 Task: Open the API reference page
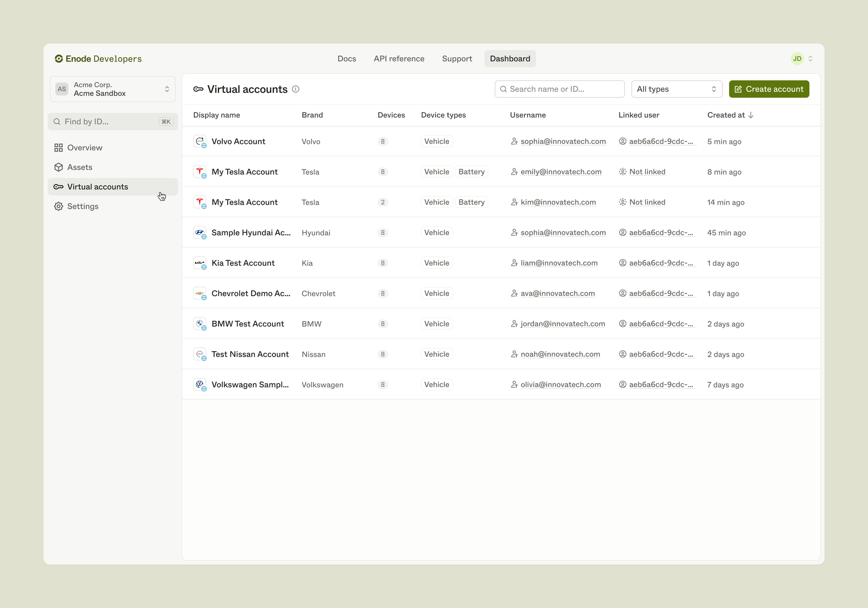click(399, 59)
